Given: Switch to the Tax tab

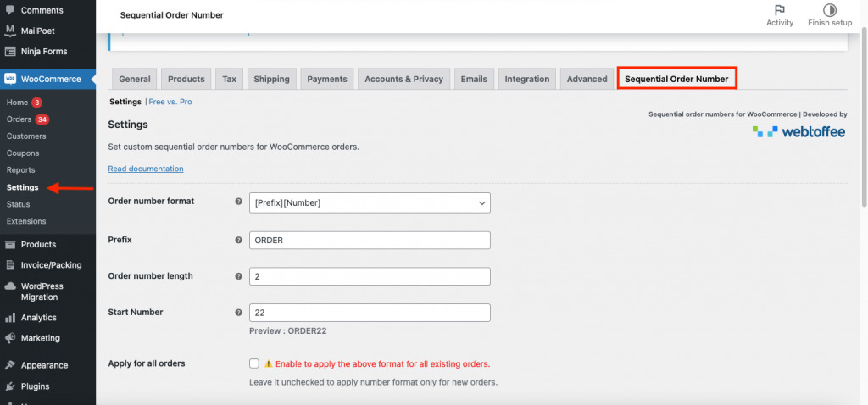Looking at the screenshot, I should tap(229, 79).
